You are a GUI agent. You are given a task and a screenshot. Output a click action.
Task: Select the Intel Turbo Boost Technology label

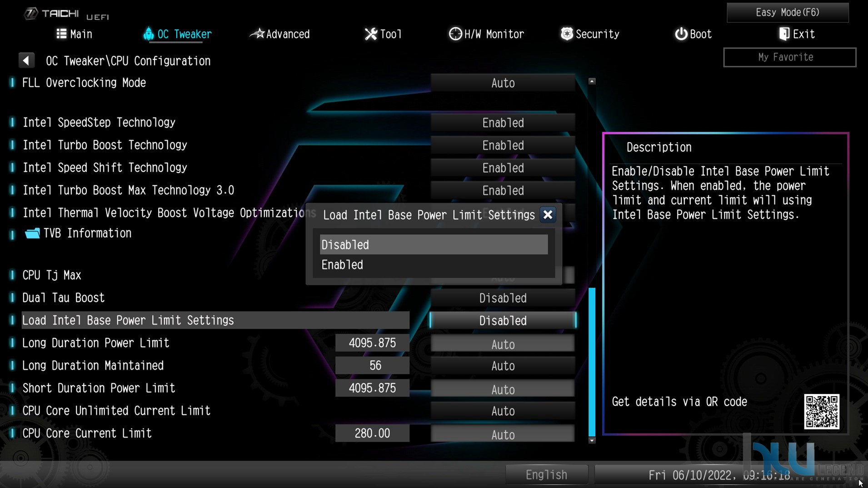pyautogui.click(x=105, y=145)
